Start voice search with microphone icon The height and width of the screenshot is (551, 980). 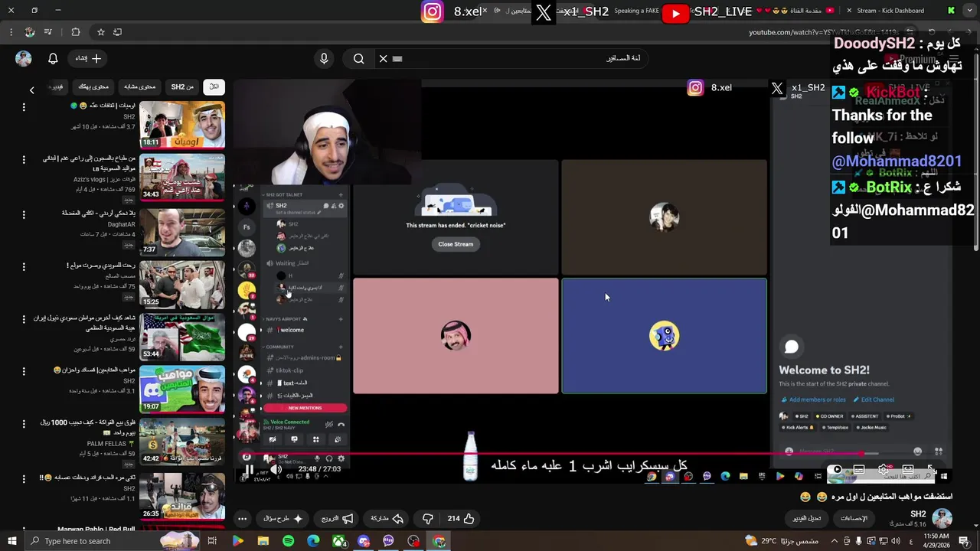pyautogui.click(x=324, y=58)
